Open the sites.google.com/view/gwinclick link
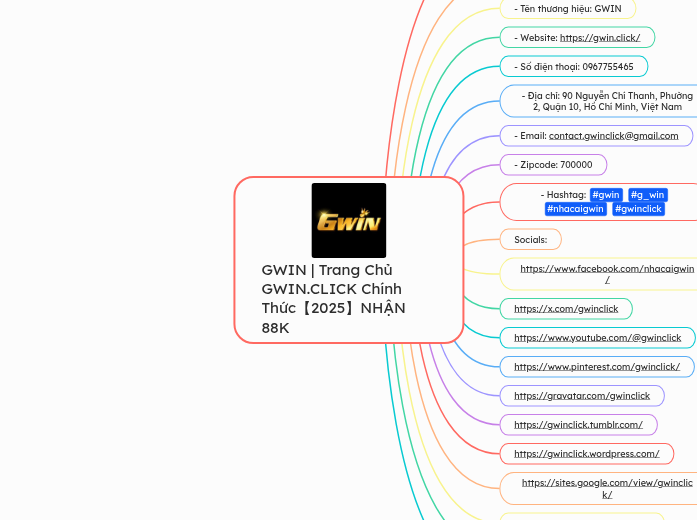This screenshot has height=520, width=697. tap(607, 488)
